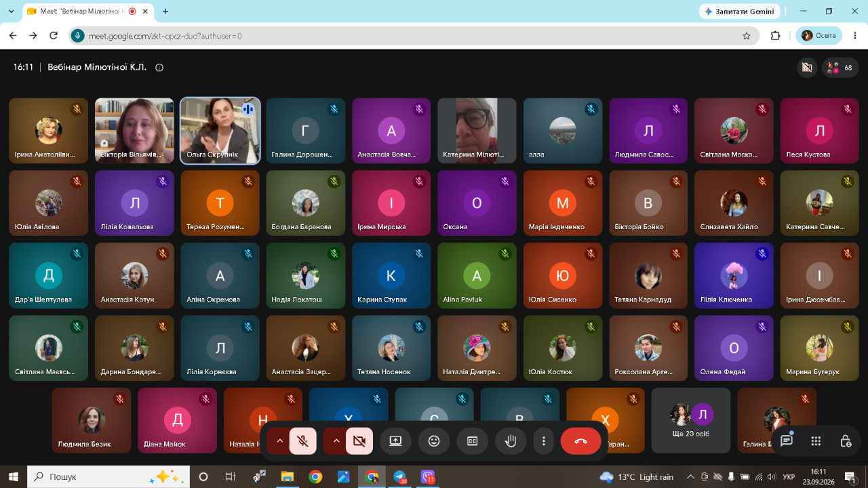
Task: Reload the Meet page
Action: pos(54,36)
